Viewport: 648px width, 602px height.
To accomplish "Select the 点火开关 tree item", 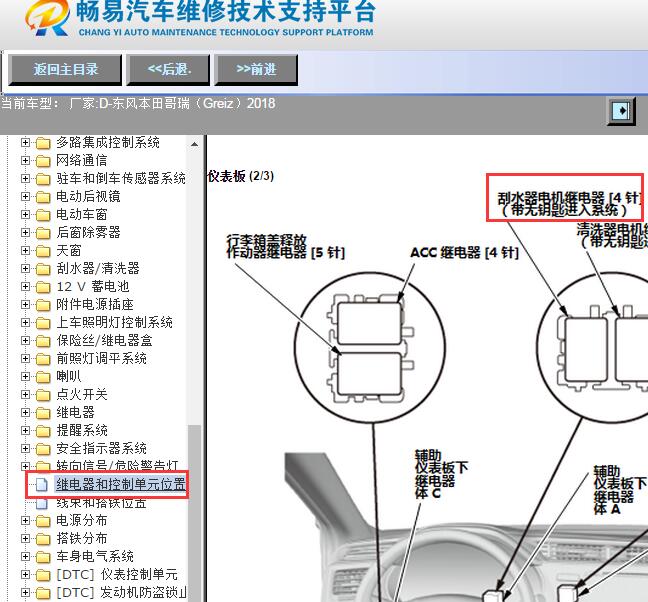I will click(x=82, y=395).
